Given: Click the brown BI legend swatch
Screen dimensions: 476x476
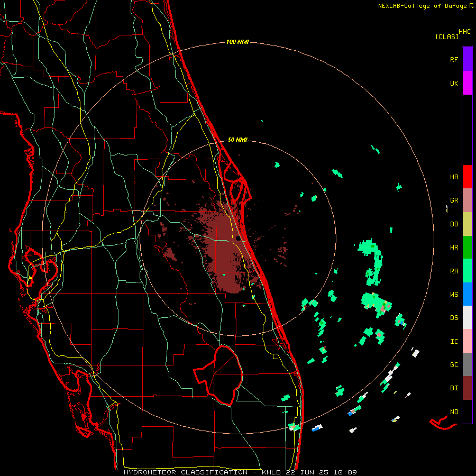Looking at the screenshot, I should point(467,388).
